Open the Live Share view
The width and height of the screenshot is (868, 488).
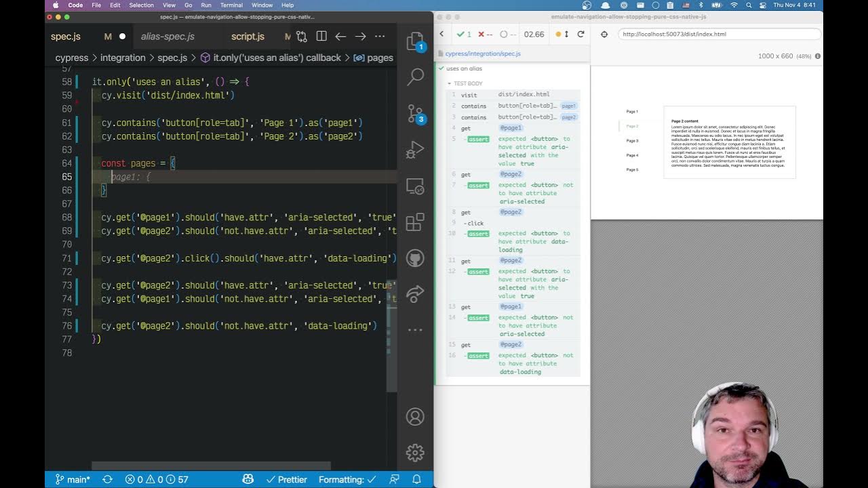(415, 294)
